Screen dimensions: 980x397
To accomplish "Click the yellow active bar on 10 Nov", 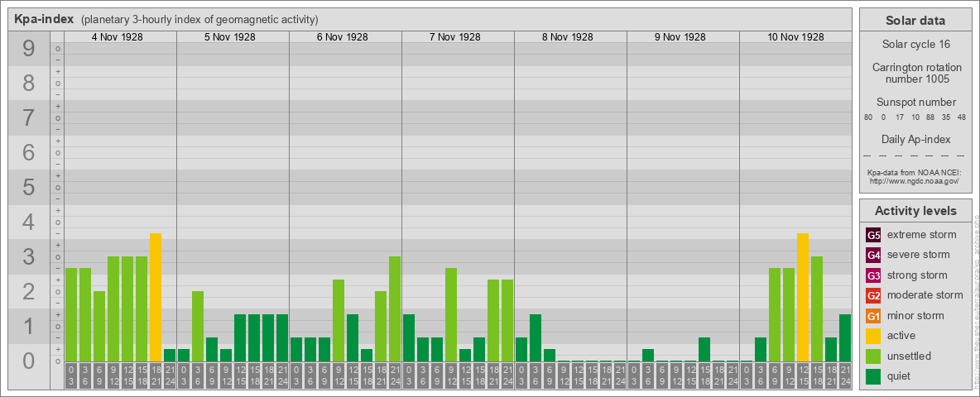I will point(803,297).
